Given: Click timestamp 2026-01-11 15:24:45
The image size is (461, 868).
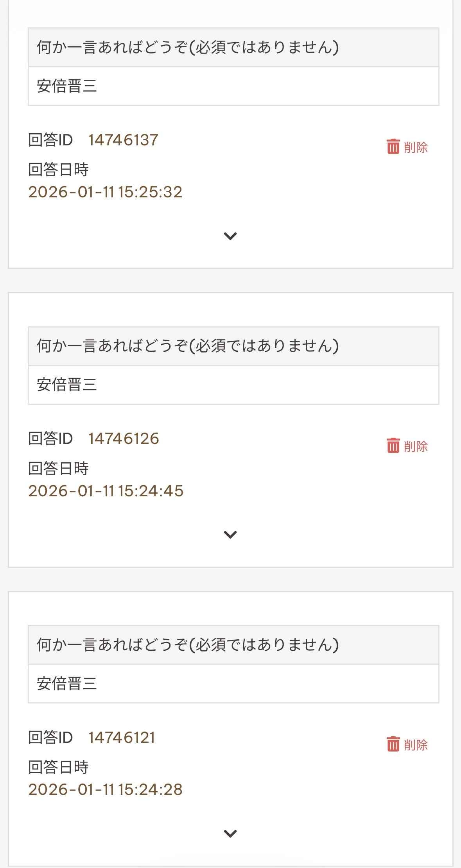Looking at the screenshot, I should pyautogui.click(x=106, y=491).
